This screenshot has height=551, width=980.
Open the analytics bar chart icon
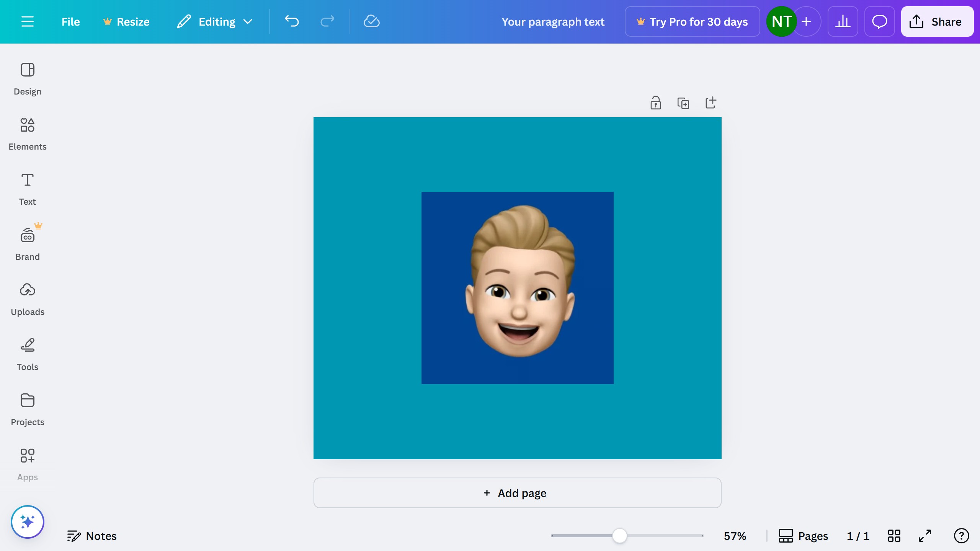tap(843, 21)
